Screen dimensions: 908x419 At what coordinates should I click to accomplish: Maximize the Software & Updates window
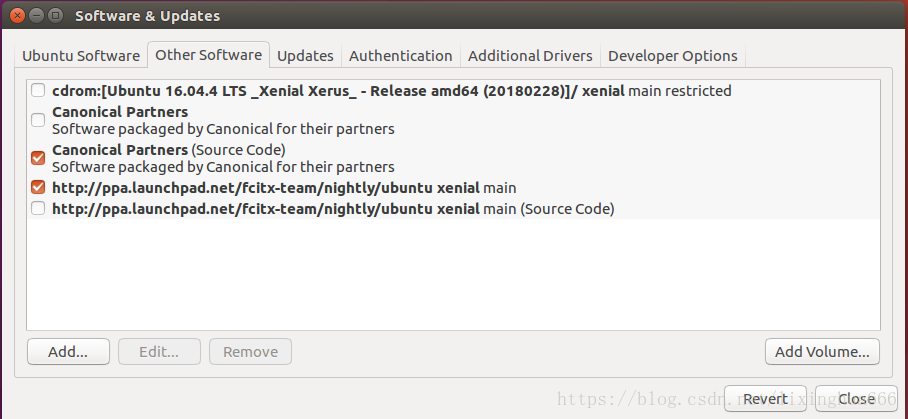point(55,16)
